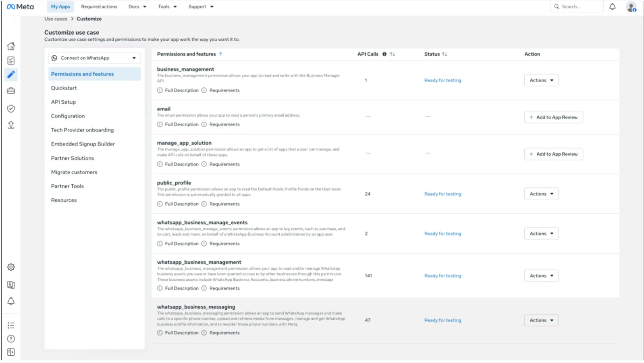Open Requirements for whatsapp_business_manage_events

point(224,244)
